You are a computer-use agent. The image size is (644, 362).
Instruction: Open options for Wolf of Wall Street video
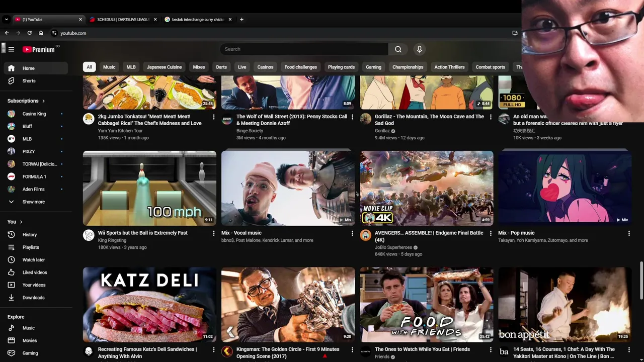point(352,117)
